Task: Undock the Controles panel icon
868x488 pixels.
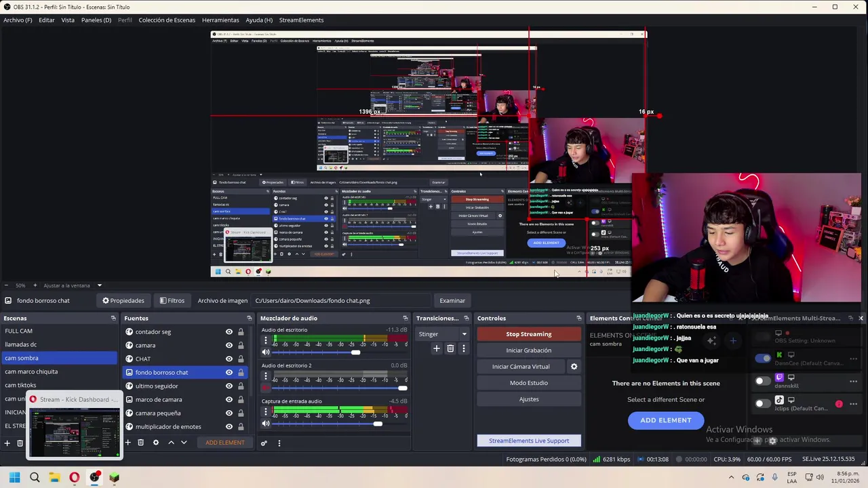Action: click(578, 318)
